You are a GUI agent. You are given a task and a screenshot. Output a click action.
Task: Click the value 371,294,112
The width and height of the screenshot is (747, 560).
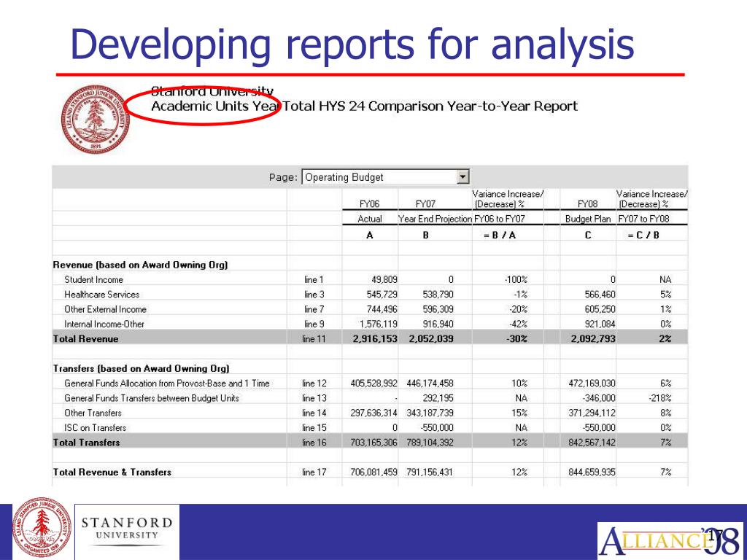point(592,413)
